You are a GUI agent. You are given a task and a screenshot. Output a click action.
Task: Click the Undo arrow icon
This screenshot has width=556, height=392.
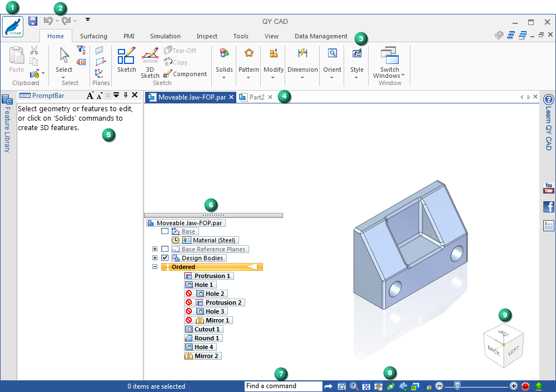(48, 21)
